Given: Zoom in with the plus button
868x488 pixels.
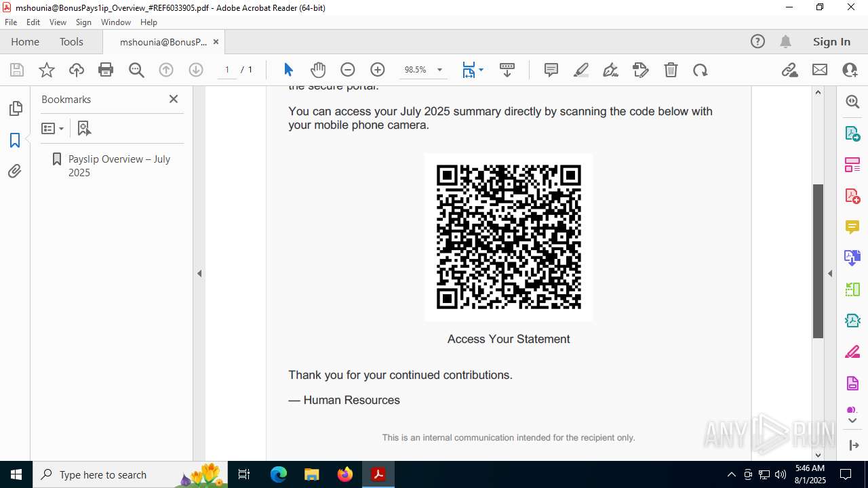Looking at the screenshot, I should point(378,70).
